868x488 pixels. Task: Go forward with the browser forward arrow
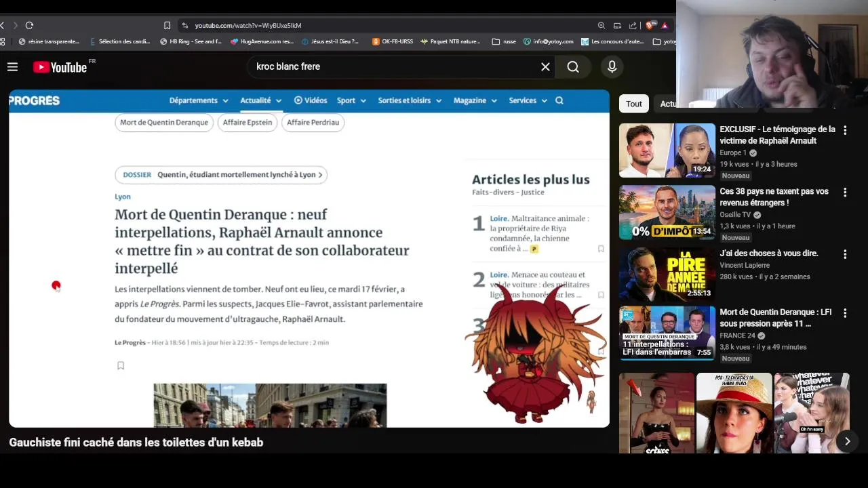click(16, 25)
